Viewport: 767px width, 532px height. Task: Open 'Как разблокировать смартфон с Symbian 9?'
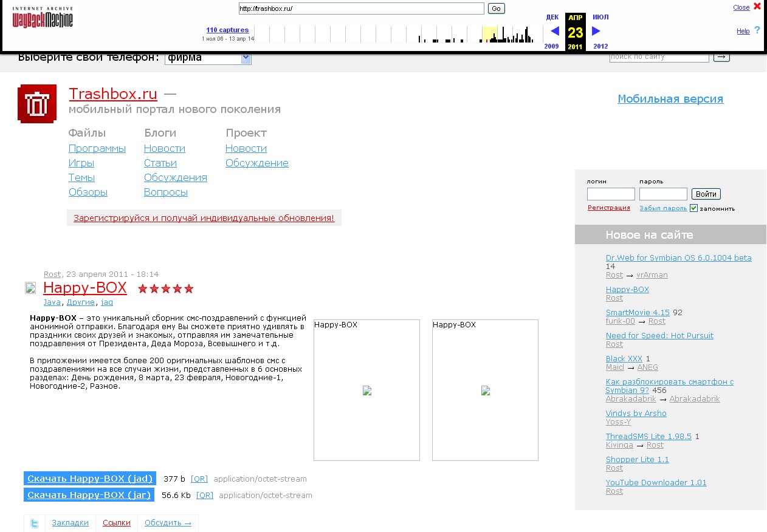coord(670,386)
